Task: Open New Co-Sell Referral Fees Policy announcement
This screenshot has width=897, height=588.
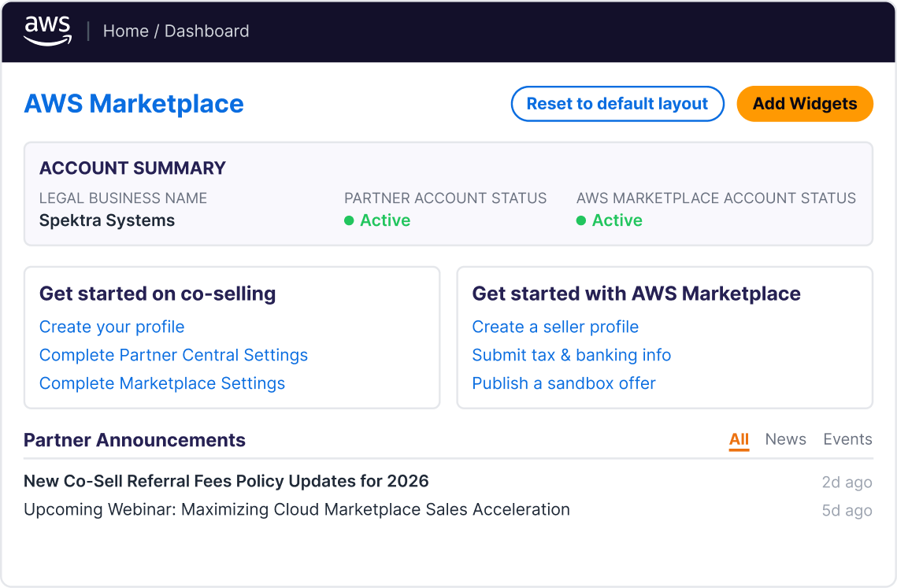Action: click(226, 481)
